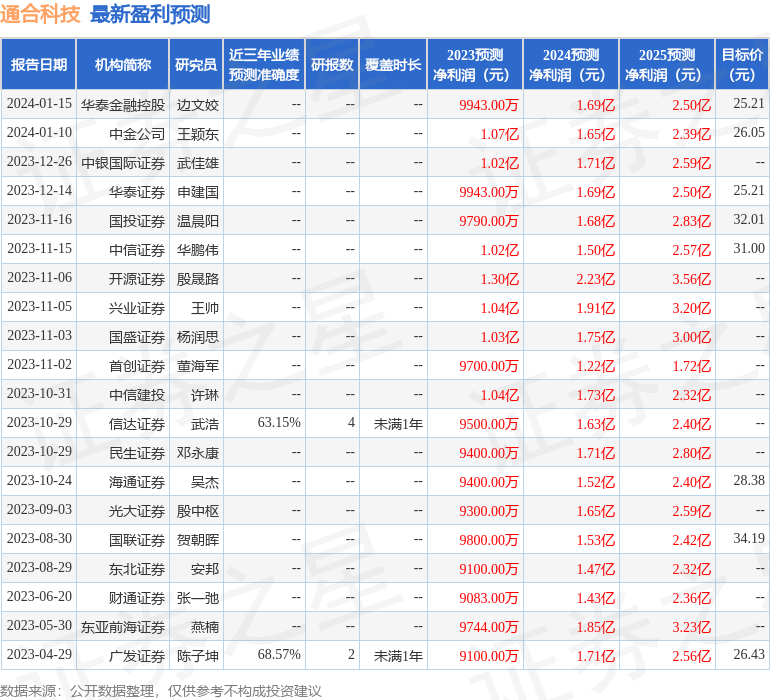The image size is (770, 700).
Task: Select the 2025预测净利润 column header
Action: tap(667, 64)
